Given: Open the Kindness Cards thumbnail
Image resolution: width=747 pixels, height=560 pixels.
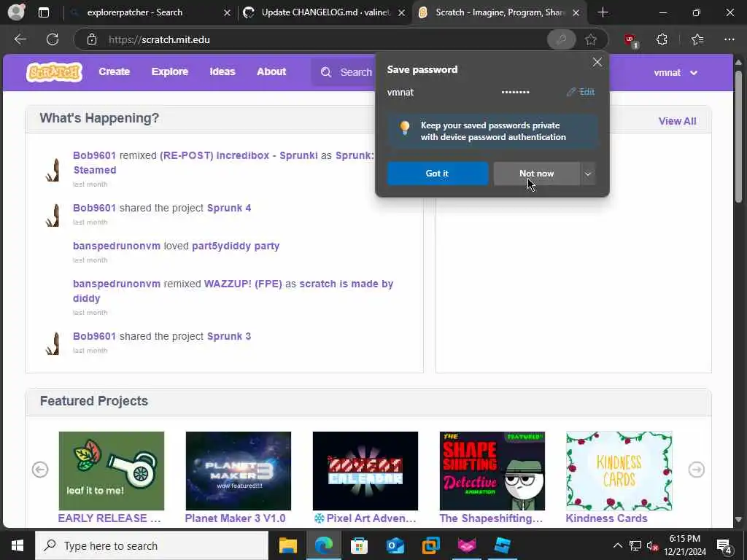Looking at the screenshot, I should click(619, 471).
